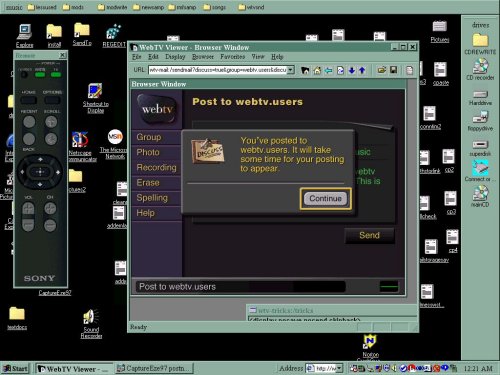This screenshot has width=500, height=375.
Task: Click the volume up button on the remote
Action: (x=28, y=209)
